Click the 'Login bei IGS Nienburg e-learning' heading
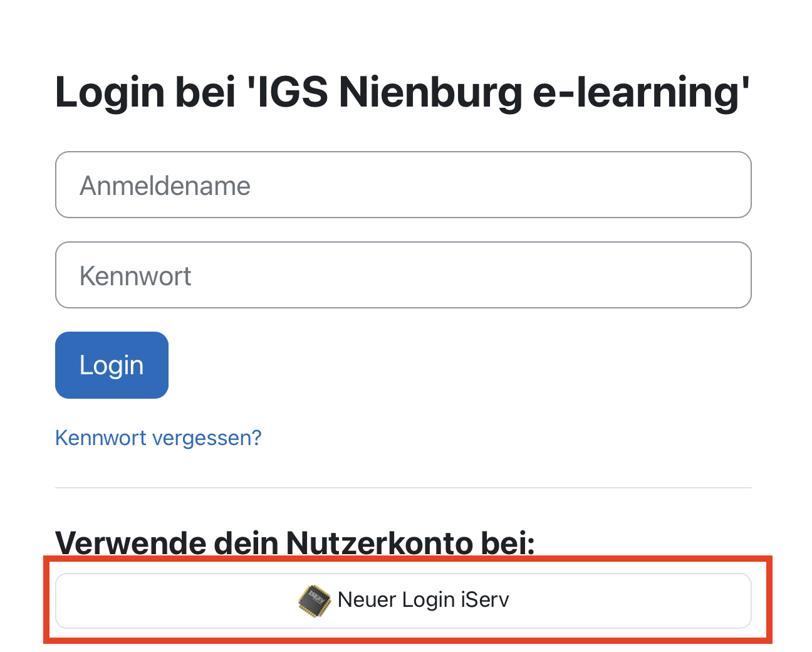812x652 pixels. [x=402, y=92]
